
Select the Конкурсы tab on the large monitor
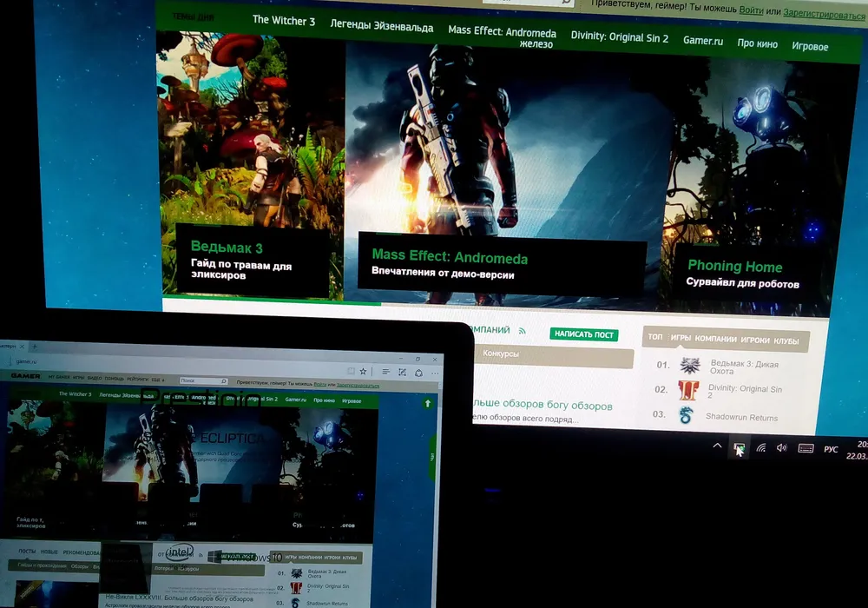coord(501,354)
